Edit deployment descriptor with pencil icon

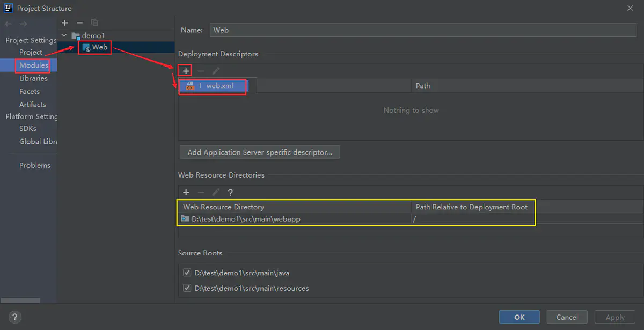(216, 71)
